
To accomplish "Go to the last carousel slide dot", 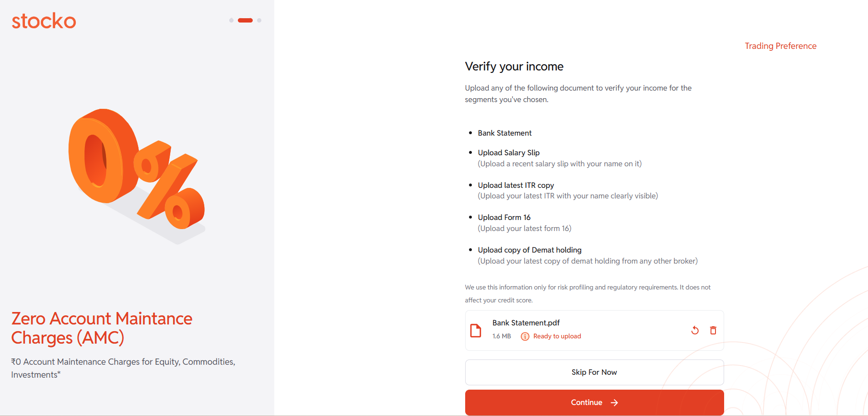I will [x=259, y=20].
